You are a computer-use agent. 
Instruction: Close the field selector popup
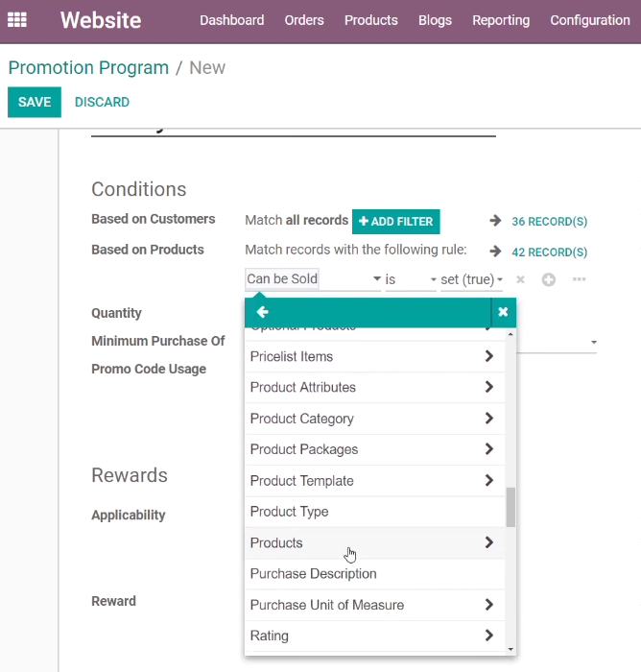(x=503, y=312)
